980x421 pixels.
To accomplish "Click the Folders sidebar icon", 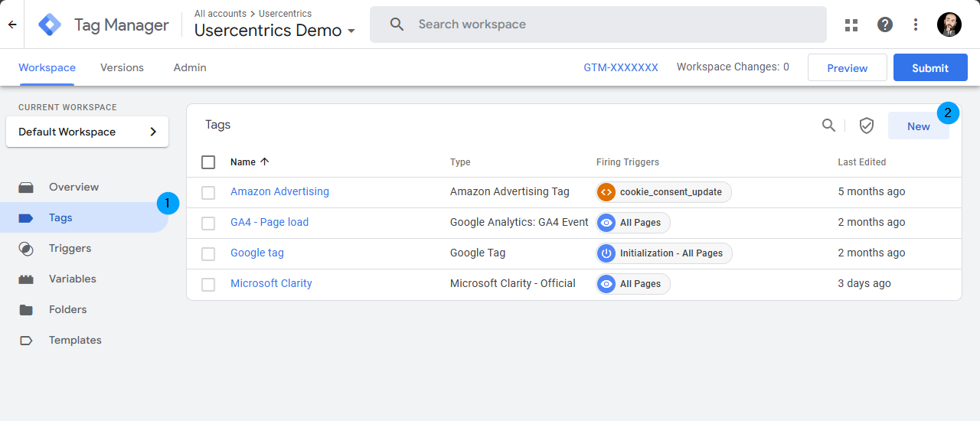I will click(26, 309).
